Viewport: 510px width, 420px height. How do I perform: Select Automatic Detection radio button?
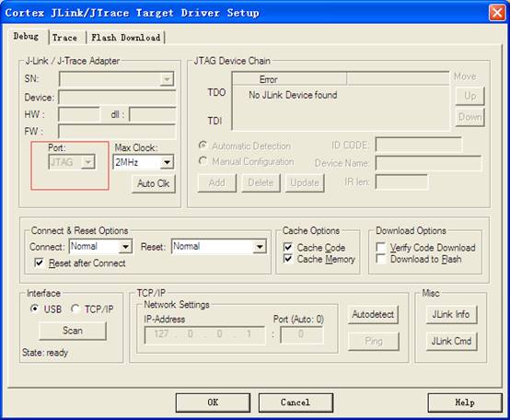coord(203,146)
